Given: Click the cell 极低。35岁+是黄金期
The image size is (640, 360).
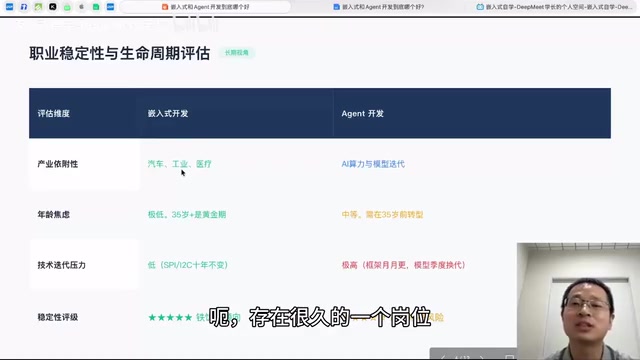Looking at the screenshot, I should tap(187, 215).
